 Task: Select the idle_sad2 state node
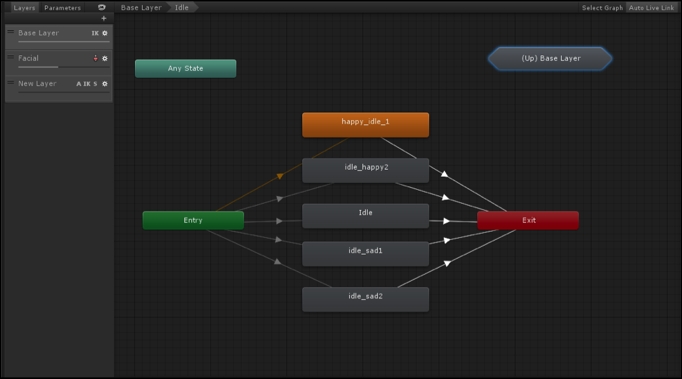pyautogui.click(x=365, y=299)
